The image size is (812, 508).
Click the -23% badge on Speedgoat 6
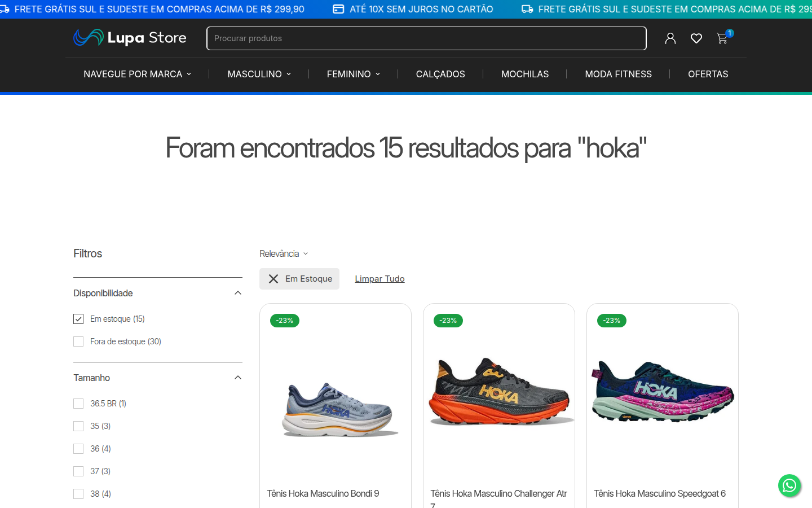click(612, 321)
